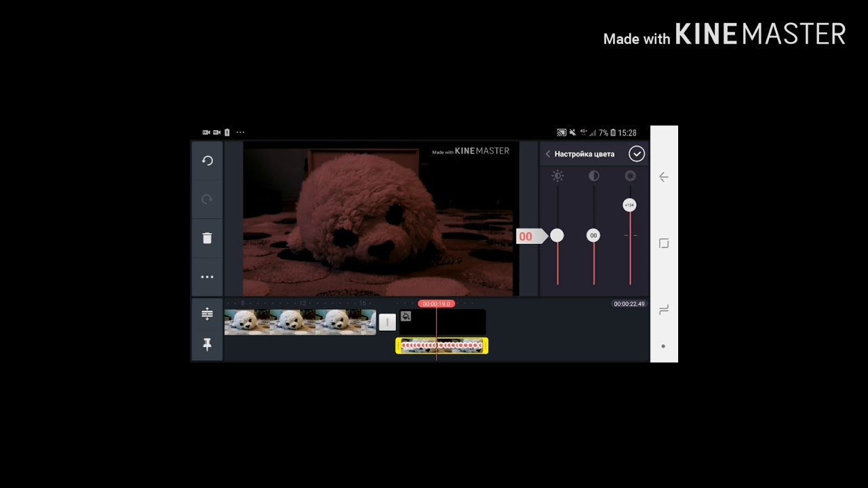The height and width of the screenshot is (488, 868).
Task: Click the saturation slider handle at top
Action: pos(629,205)
